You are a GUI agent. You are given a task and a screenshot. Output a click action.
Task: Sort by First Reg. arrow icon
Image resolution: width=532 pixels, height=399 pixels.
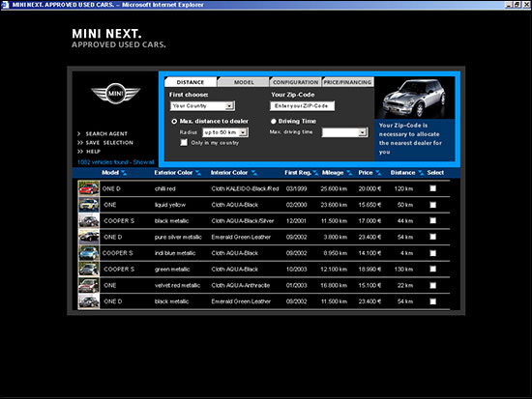(315, 173)
